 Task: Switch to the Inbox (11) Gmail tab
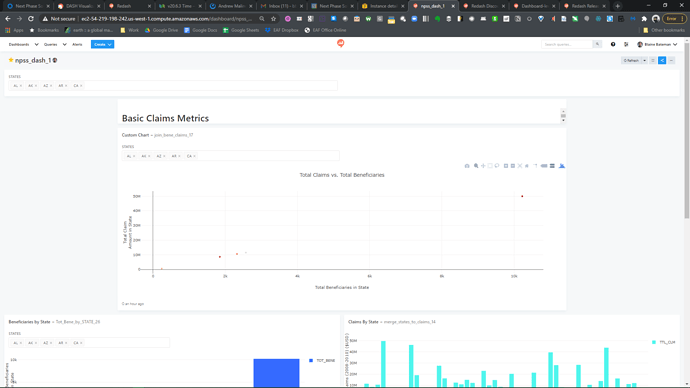(282, 6)
